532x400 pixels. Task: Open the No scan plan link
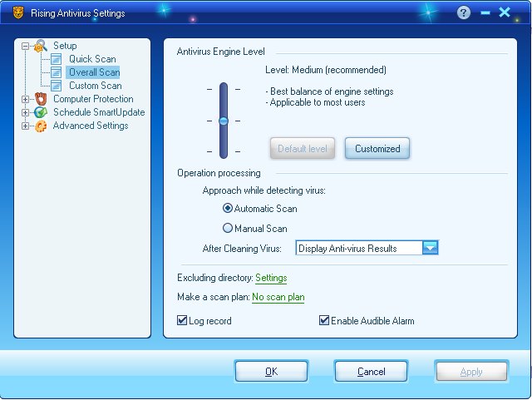tap(278, 297)
